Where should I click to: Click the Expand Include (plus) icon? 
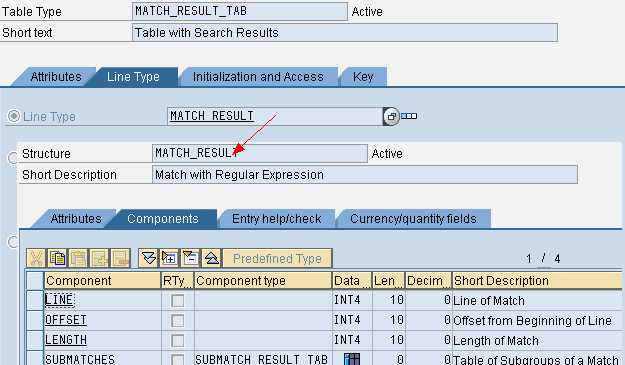click(169, 258)
